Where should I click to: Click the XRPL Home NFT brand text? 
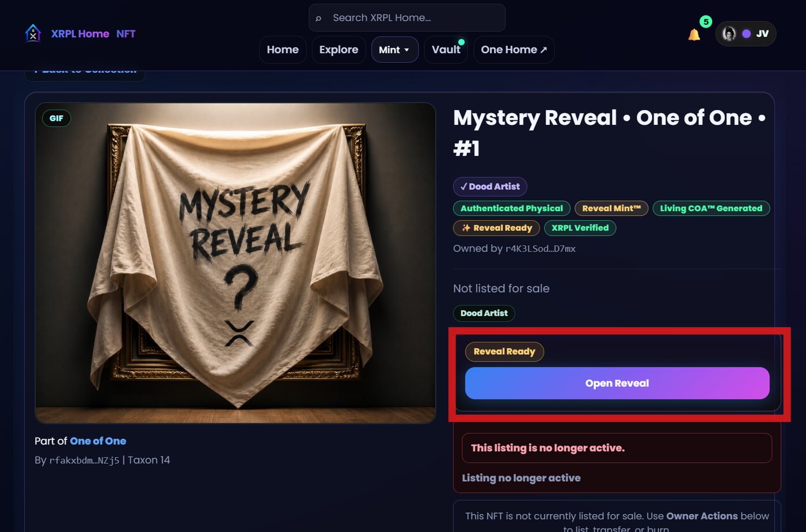(x=93, y=33)
